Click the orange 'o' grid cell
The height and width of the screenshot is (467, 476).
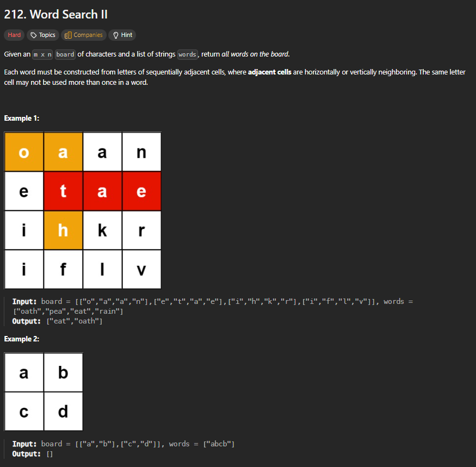pos(24,152)
